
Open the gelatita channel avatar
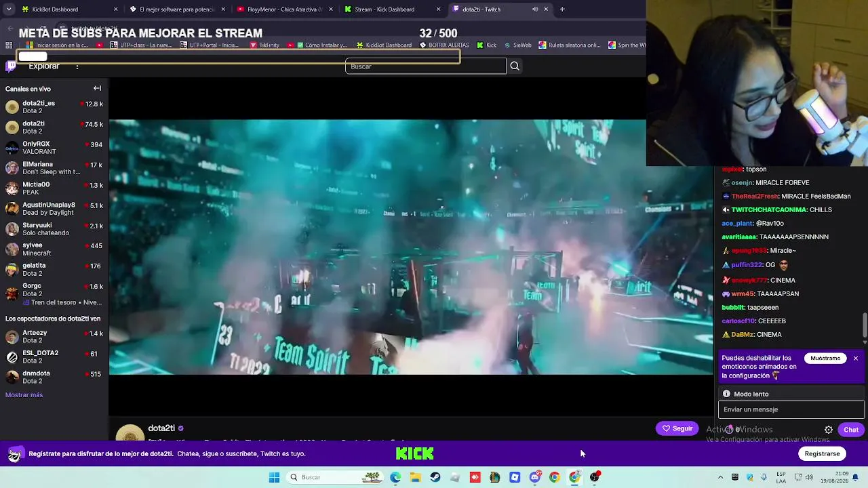click(12, 270)
